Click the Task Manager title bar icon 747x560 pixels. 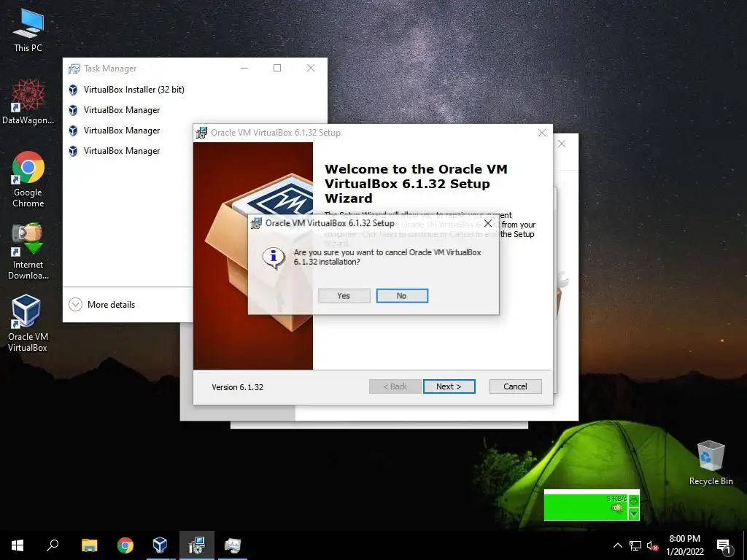click(x=74, y=69)
